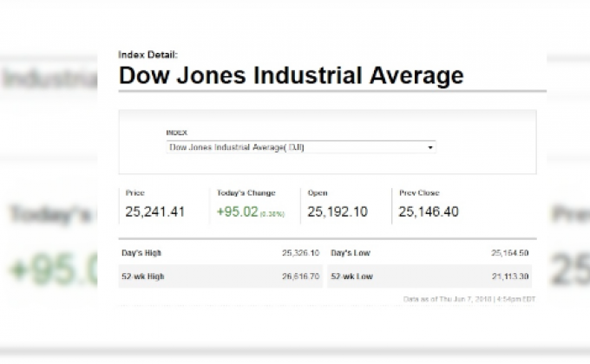Click the 52-wk Low row label

pos(351,276)
